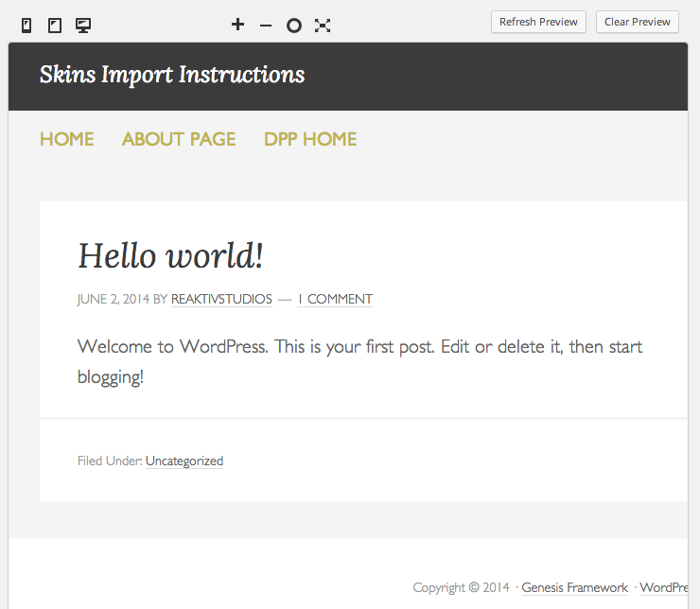Open the REAKTIVSTUDIOS author link
The image size is (700, 609).
[221, 299]
